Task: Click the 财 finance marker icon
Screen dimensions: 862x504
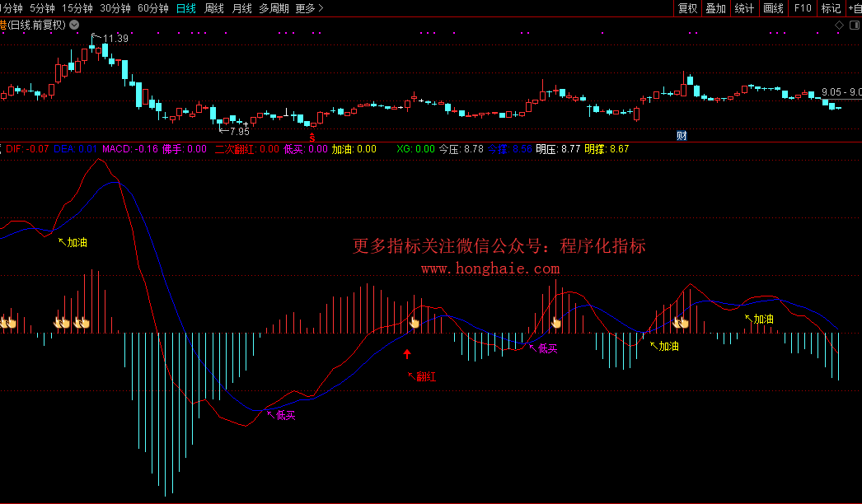Action: point(682,135)
